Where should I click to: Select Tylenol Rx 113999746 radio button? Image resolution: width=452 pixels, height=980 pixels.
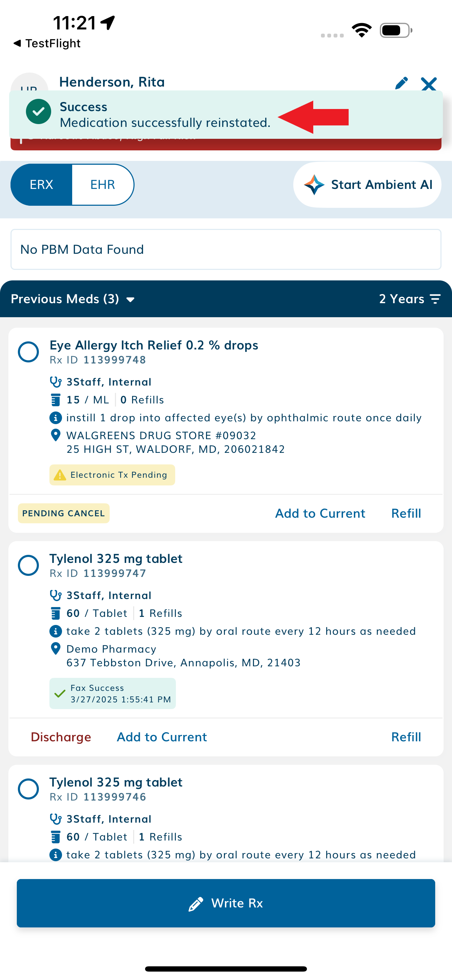point(28,789)
